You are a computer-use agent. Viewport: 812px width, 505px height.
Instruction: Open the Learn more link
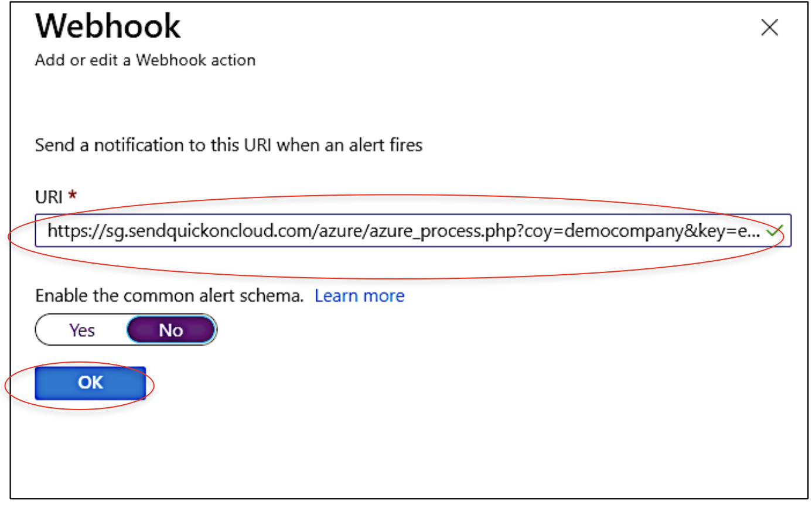pyautogui.click(x=359, y=296)
